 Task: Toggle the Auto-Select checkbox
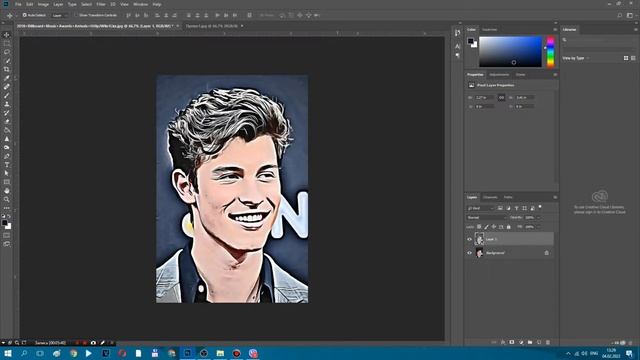pos(24,15)
